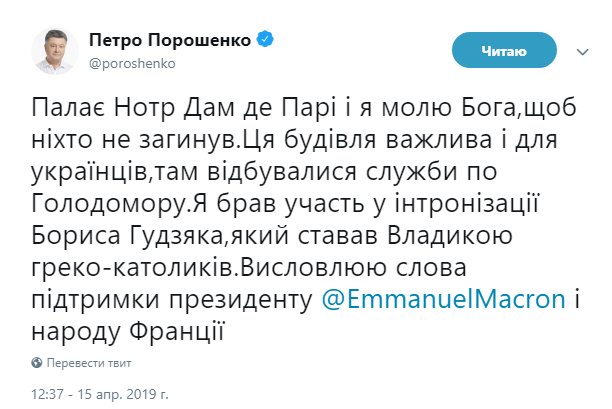Toggle the Читаю following button
The height and width of the screenshot is (409, 612).
click(505, 50)
